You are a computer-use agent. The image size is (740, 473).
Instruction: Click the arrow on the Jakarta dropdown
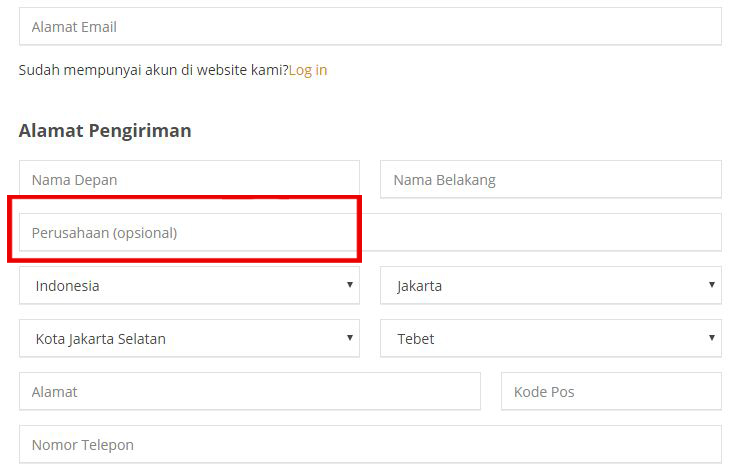click(x=712, y=285)
